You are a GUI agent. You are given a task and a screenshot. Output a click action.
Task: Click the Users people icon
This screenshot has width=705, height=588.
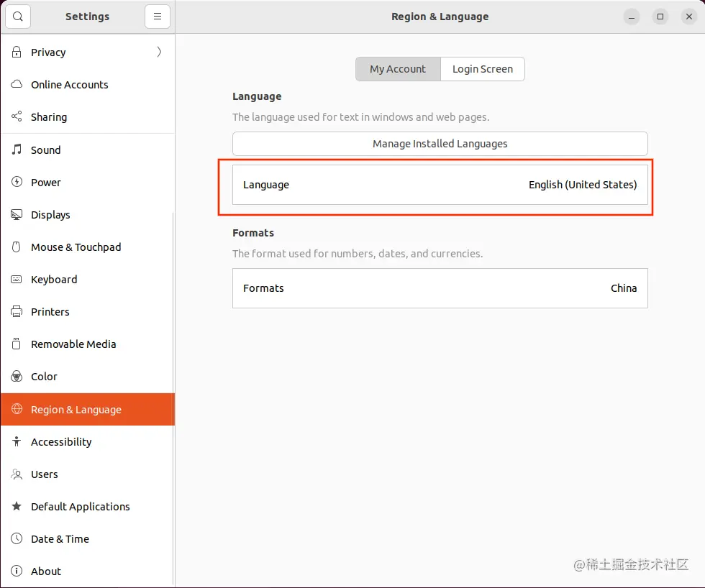(17, 474)
